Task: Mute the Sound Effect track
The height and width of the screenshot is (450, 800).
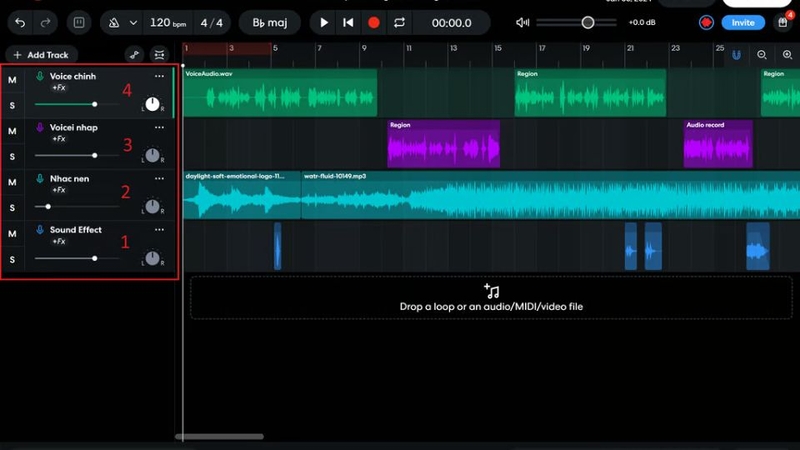Action: pyautogui.click(x=12, y=234)
